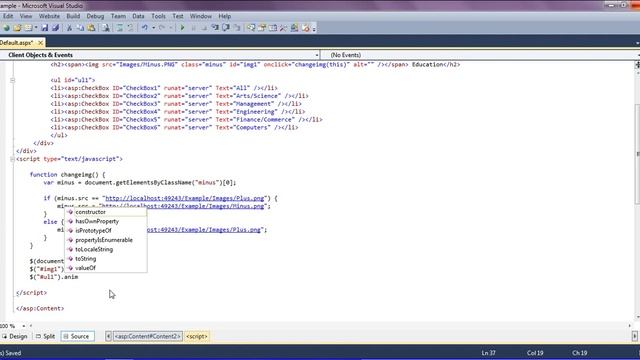
Task: Click the crossed hammer and wrench toolbar icon
Action: coord(283,28)
